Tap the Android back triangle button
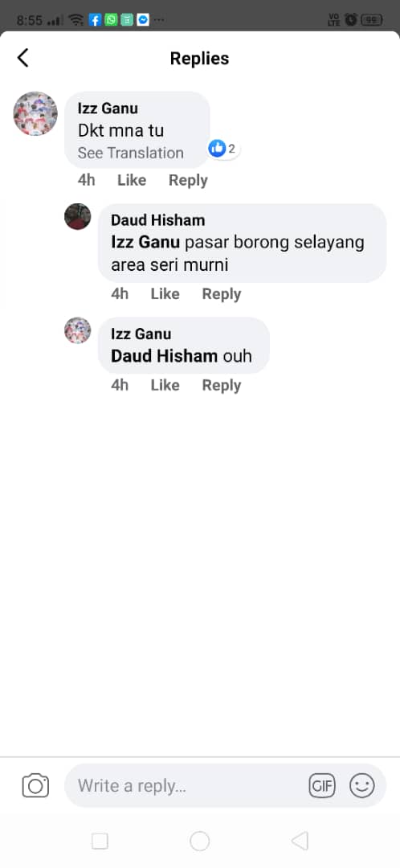This screenshot has height=868, width=400. point(300,841)
